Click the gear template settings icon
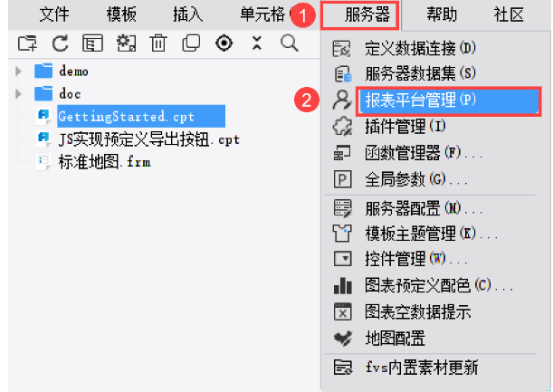Viewport: 553px width, 392px height. [126, 43]
